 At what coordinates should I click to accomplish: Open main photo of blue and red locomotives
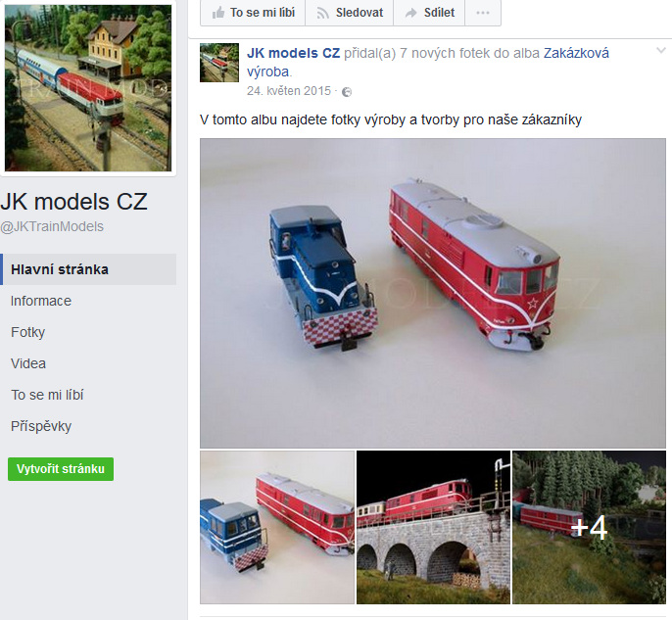coord(433,293)
